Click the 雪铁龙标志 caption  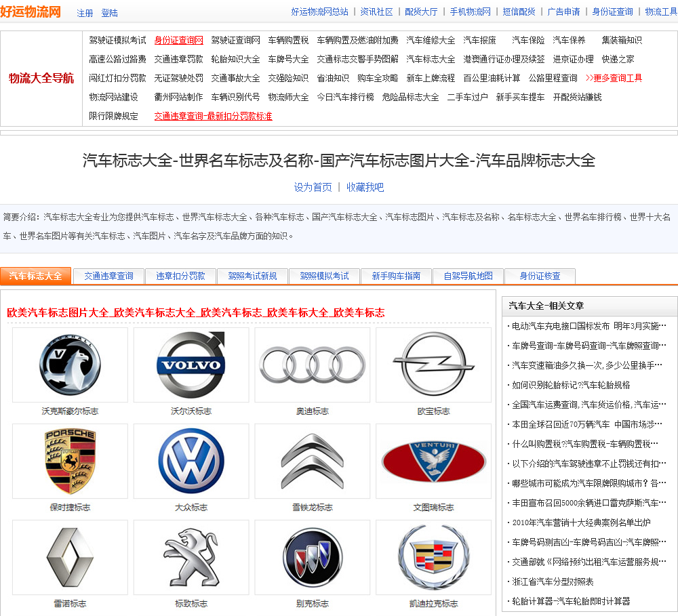[312, 508]
